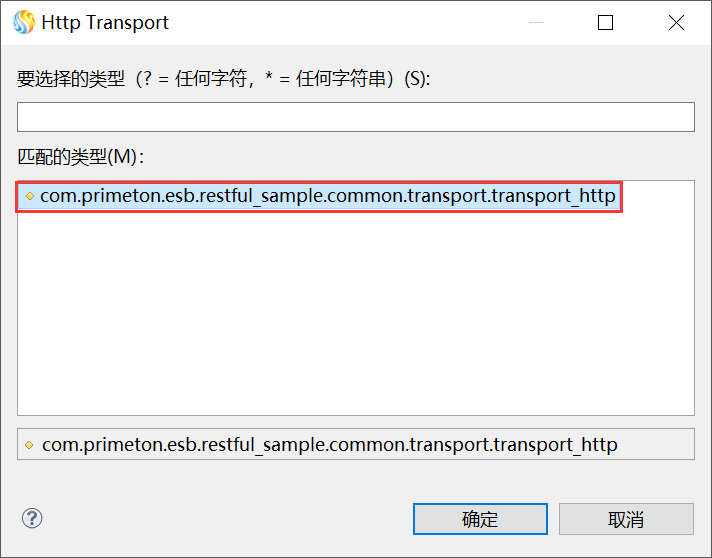The width and height of the screenshot is (712, 558).
Task: Click the "Http Transport" title text
Action: click(x=105, y=22)
